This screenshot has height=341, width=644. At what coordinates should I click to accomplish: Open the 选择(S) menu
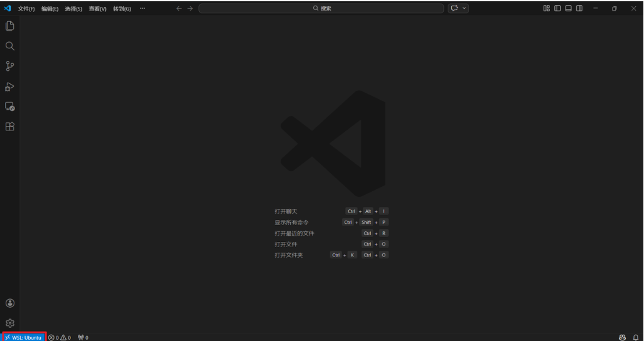tap(73, 9)
